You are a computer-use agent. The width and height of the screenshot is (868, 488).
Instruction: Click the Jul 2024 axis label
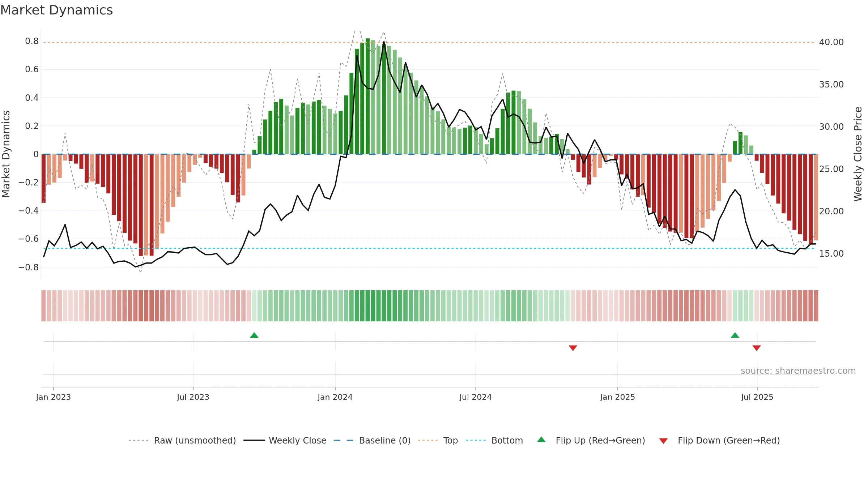pyautogui.click(x=476, y=397)
